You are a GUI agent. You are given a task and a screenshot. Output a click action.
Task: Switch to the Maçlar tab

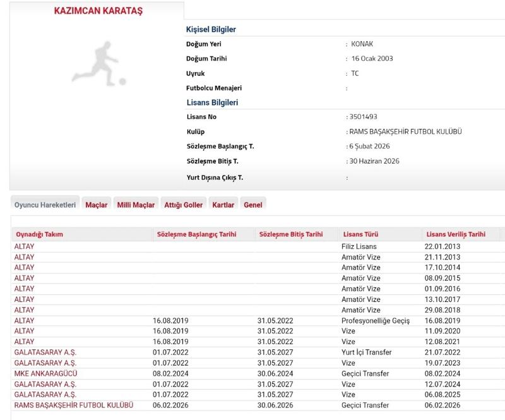97,205
